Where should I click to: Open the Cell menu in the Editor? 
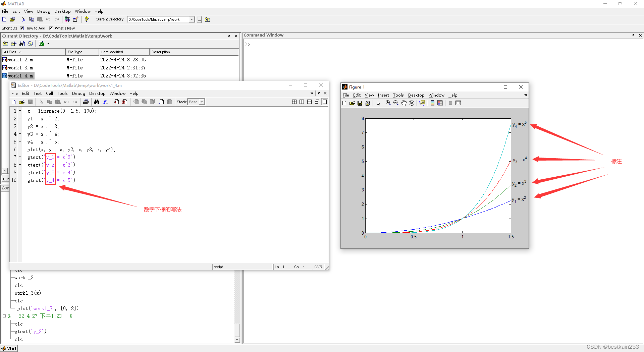49,94
